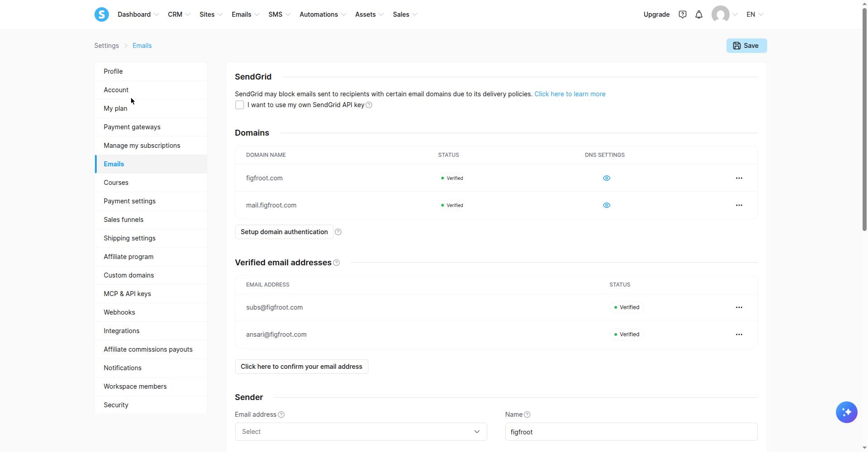
Task: Go to Payment gateways settings
Action: [x=151, y=127]
